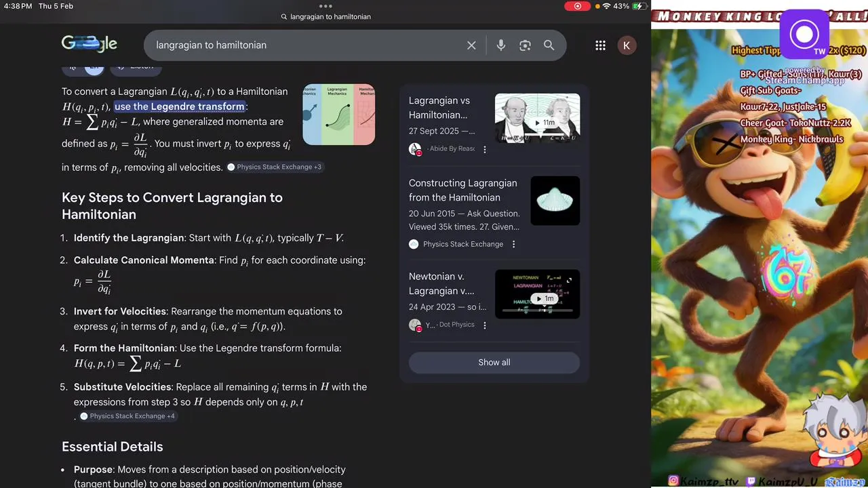Image resolution: width=868 pixels, height=488 pixels.
Task: Click the Abide By Reason channel avatar
Action: click(x=415, y=149)
